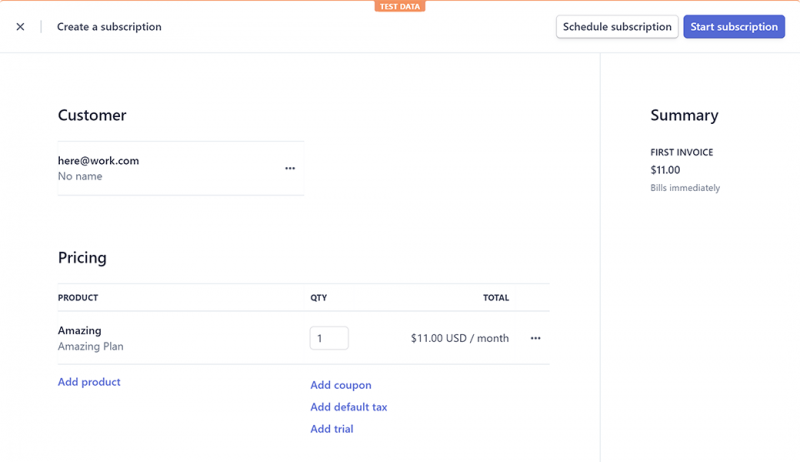Viewport: 800px width, 462px height.
Task: Click the Amazing Plan subtitle text
Action: tap(90, 347)
